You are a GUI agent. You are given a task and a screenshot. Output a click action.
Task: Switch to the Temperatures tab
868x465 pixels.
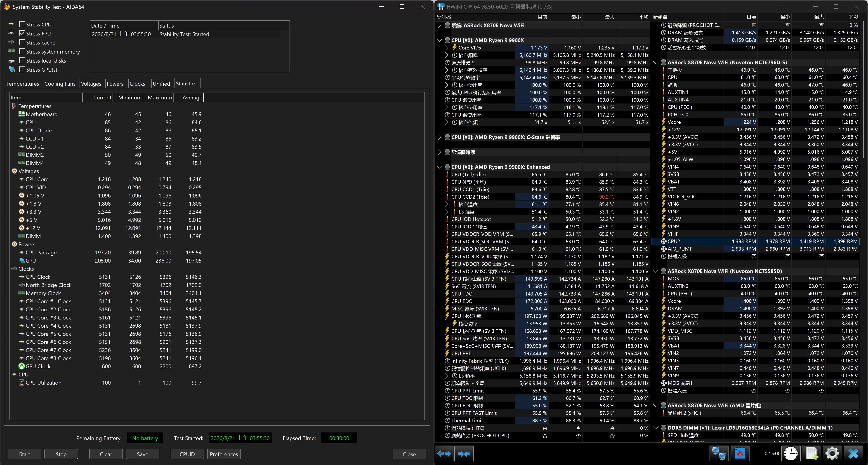pyautogui.click(x=23, y=84)
